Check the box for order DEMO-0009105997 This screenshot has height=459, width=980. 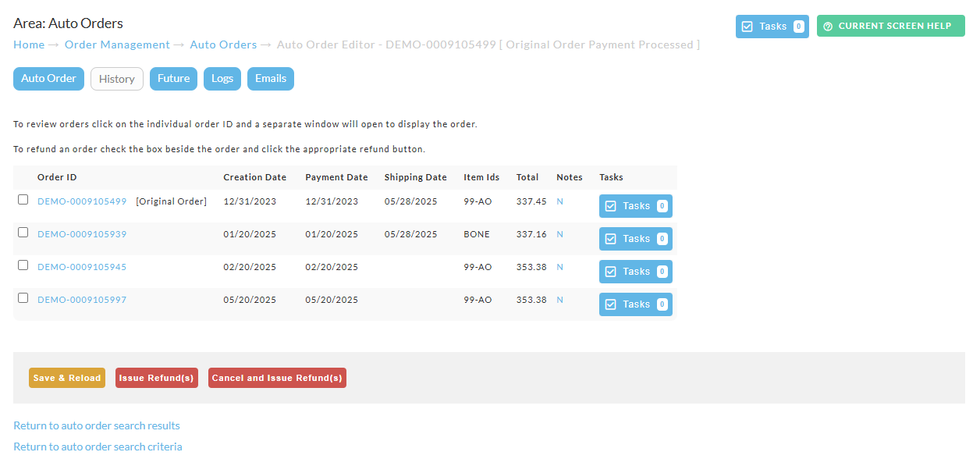click(x=23, y=298)
